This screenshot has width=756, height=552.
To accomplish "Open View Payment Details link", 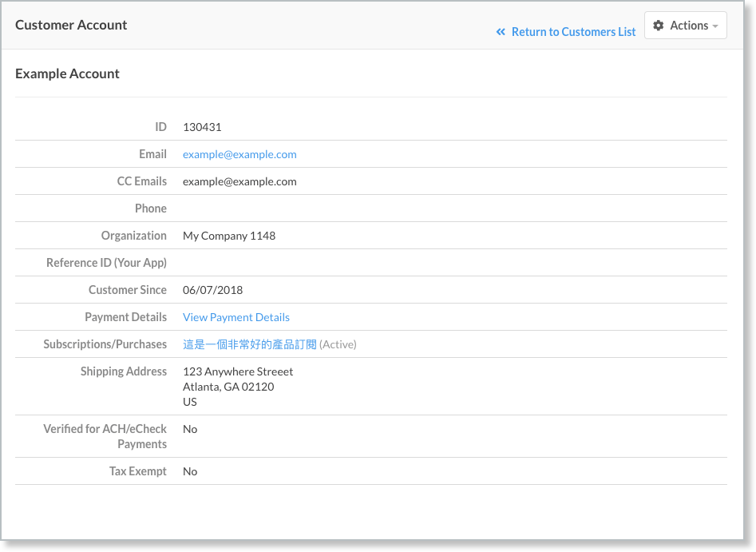I will (236, 317).
